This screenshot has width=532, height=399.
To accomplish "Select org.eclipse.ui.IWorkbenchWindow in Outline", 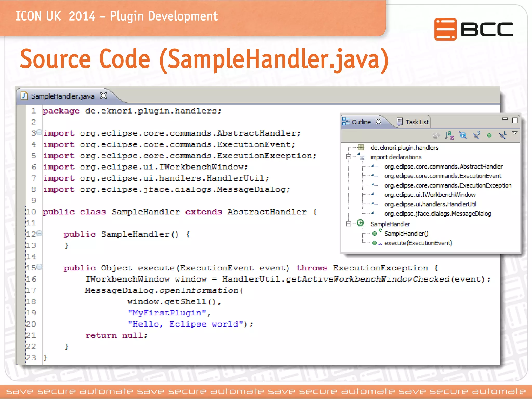I will pos(430,195).
